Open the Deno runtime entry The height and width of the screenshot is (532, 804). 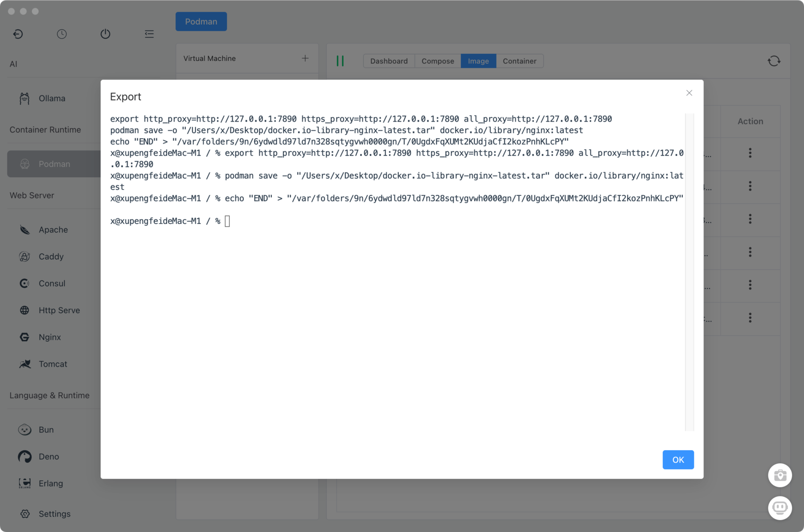49,457
